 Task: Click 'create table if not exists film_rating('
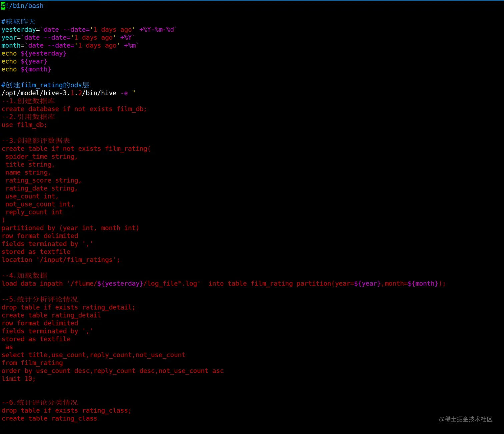coord(76,149)
